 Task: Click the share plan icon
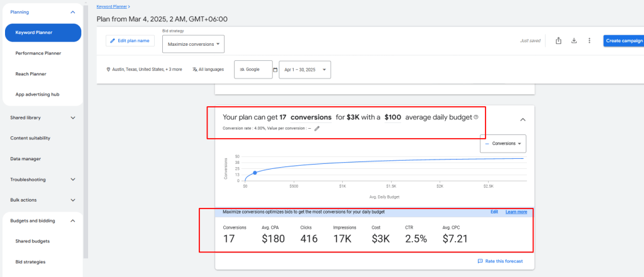pos(558,41)
